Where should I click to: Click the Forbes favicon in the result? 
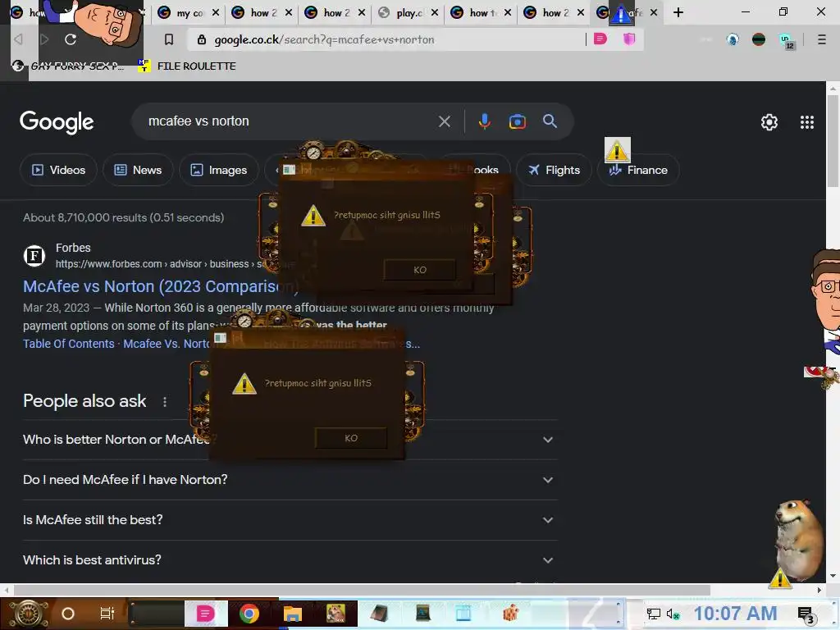(34, 256)
